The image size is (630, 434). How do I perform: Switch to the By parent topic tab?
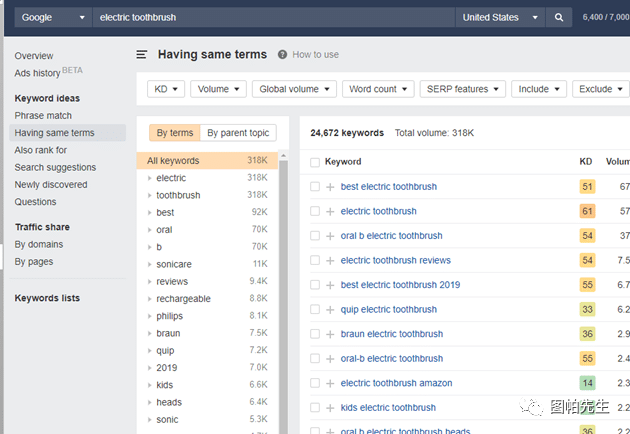click(x=238, y=133)
